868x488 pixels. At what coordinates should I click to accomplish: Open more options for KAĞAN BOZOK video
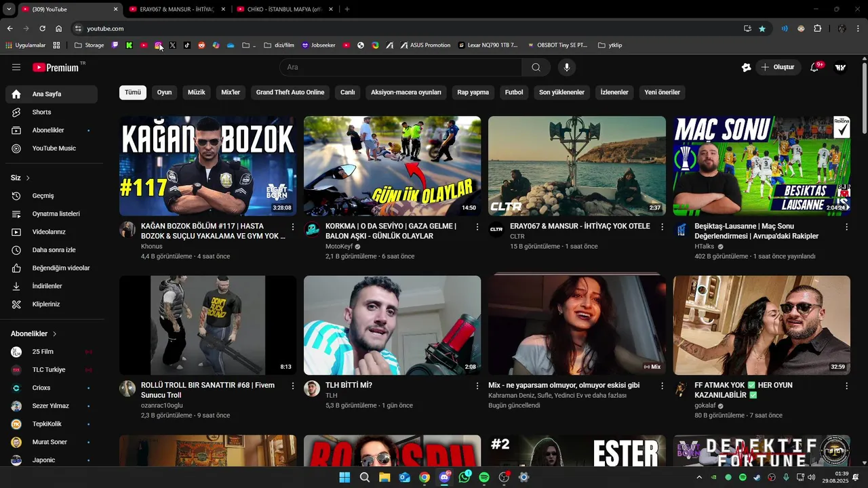[x=293, y=226]
